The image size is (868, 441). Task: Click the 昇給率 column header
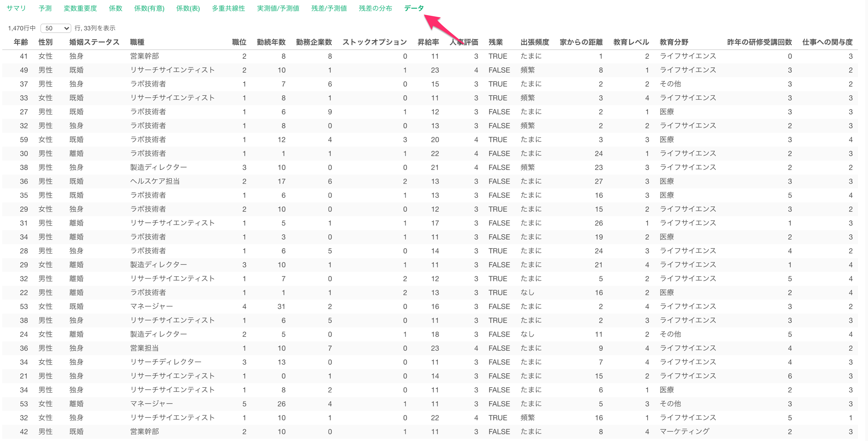(x=428, y=42)
